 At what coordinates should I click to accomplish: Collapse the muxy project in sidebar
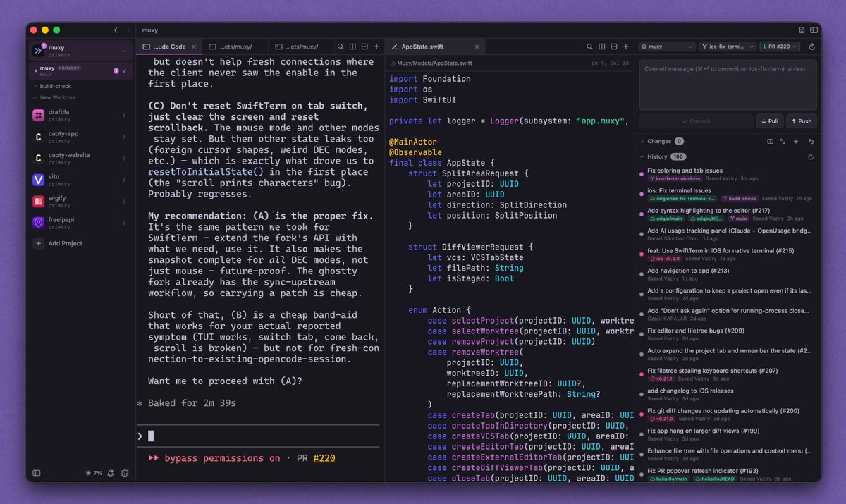pyautogui.click(x=124, y=51)
